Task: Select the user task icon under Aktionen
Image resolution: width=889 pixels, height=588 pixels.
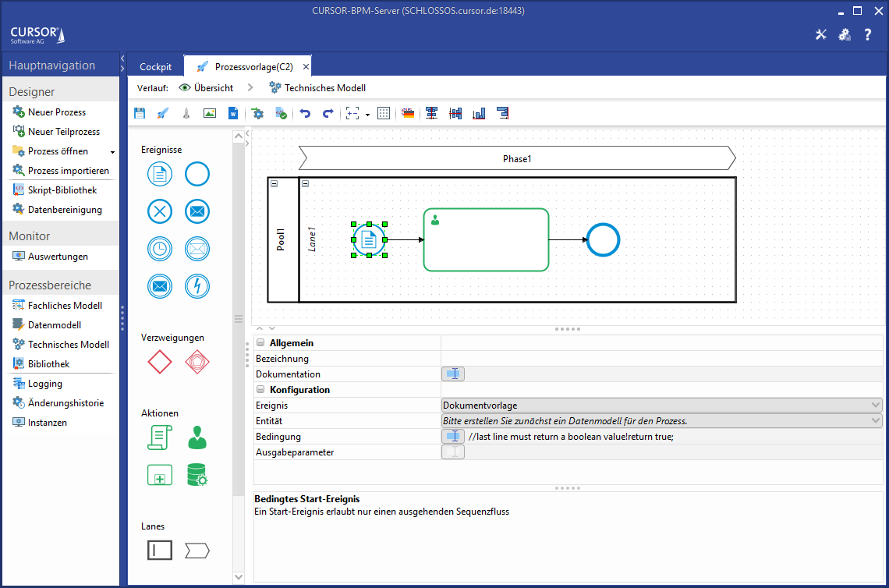Action: (197, 438)
